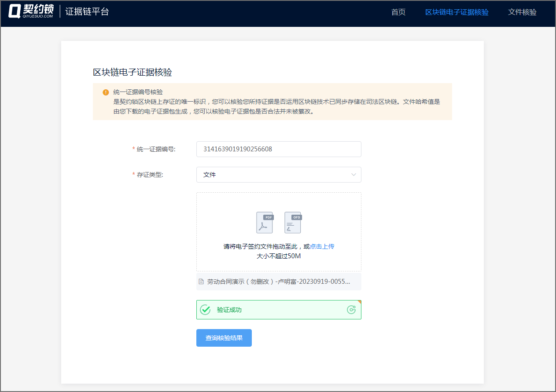Click the OFD file icon in upload area
556x392 pixels.
[x=293, y=223]
